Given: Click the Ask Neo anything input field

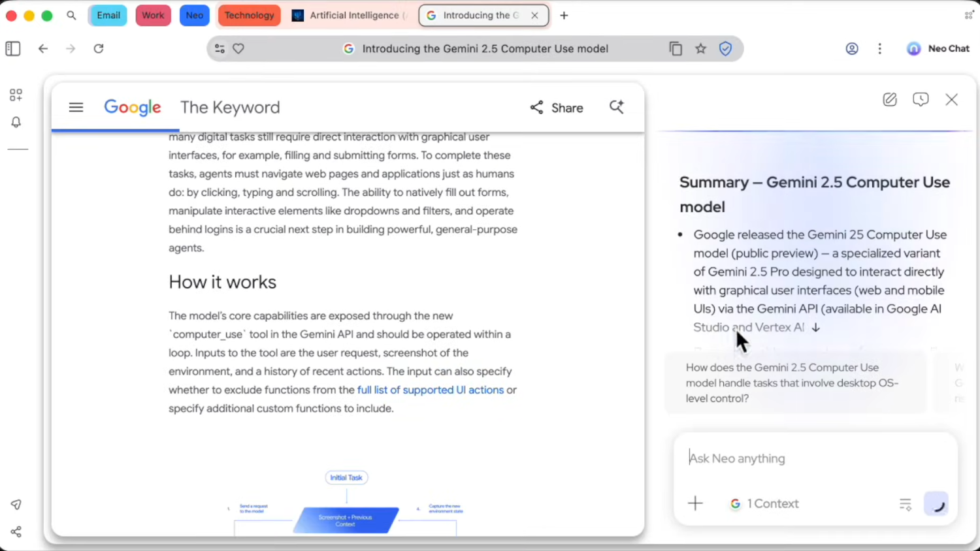Looking at the screenshot, I should point(815,458).
